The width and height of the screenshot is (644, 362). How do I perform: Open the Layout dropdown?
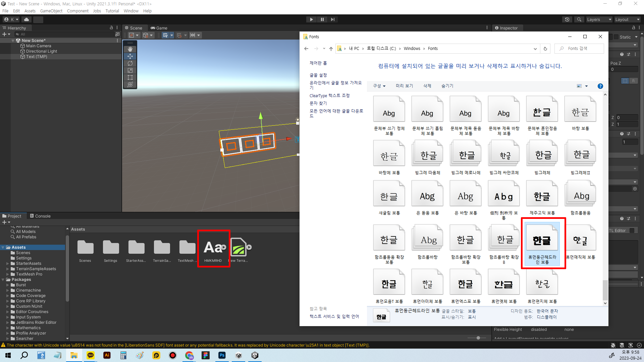coord(627,19)
